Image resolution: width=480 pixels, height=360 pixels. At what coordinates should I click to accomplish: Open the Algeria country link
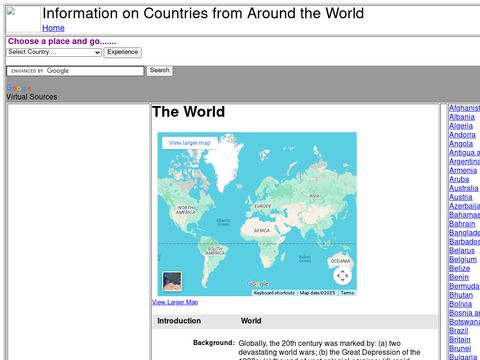click(461, 126)
